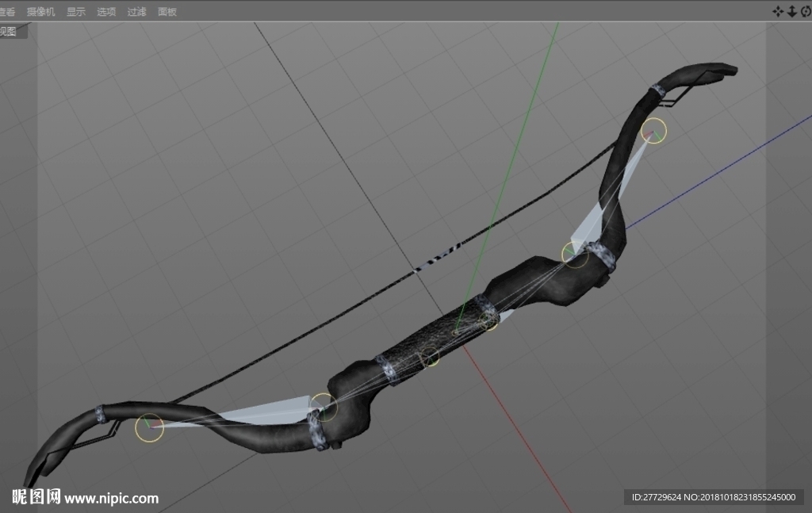Select the viewport rotate camera icon

tap(806, 11)
